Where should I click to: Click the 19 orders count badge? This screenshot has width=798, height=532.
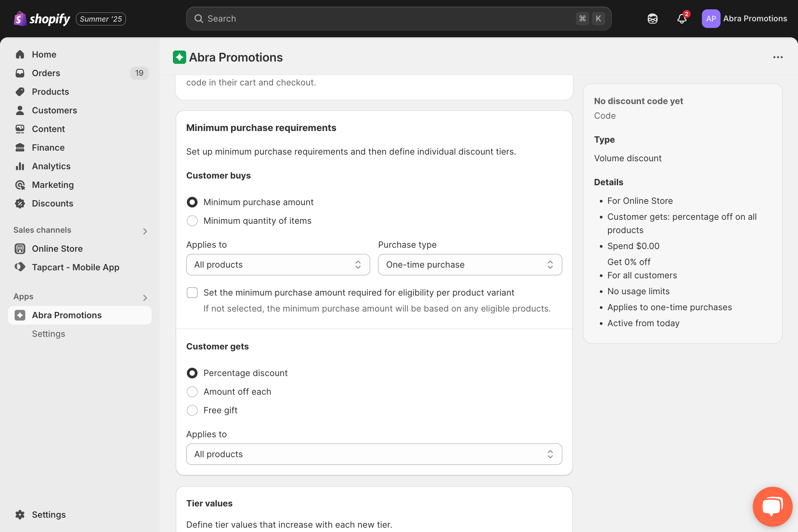click(139, 73)
